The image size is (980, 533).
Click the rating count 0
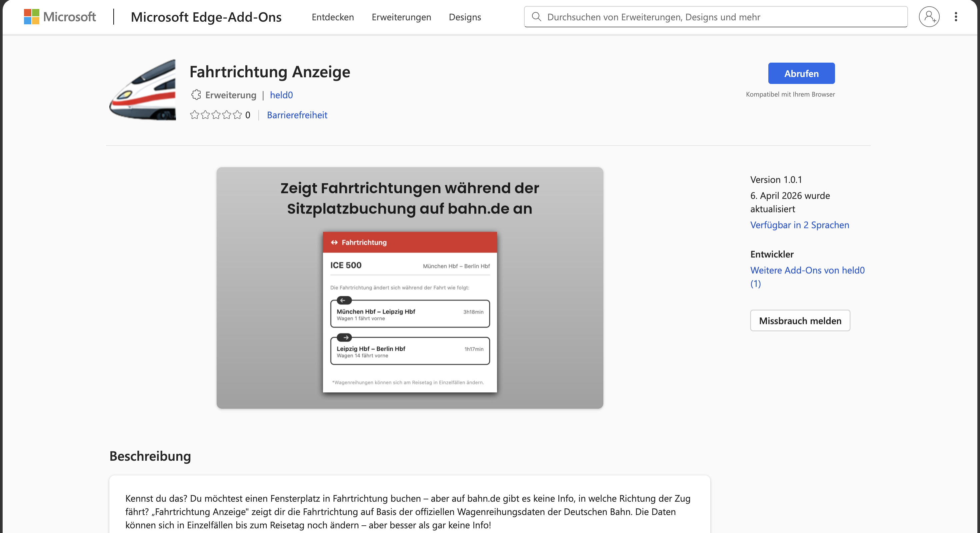click(248, 115)
